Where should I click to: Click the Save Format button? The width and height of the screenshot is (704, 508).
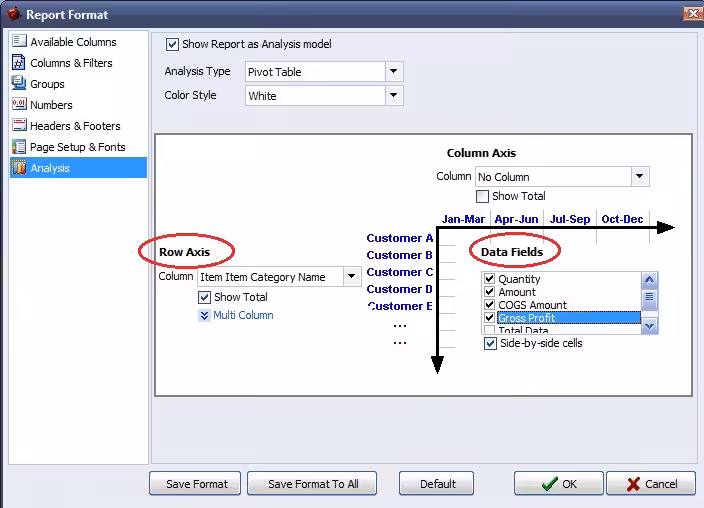[195, 484]
